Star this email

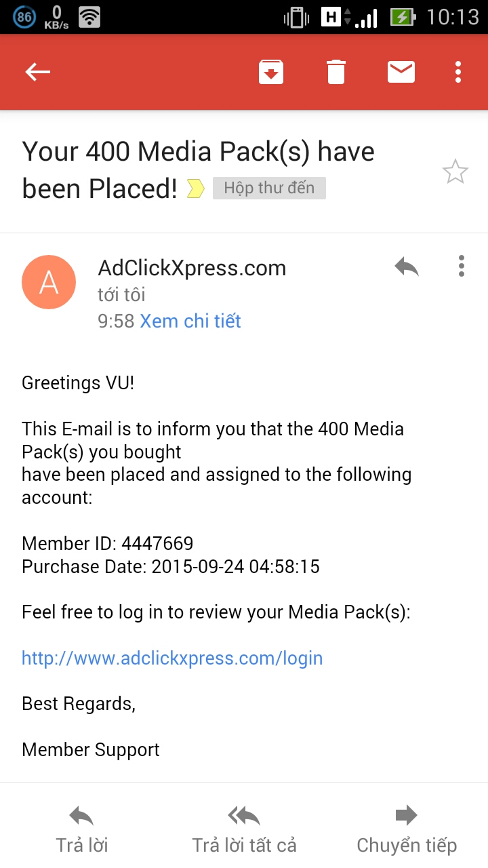click(455, 172)
